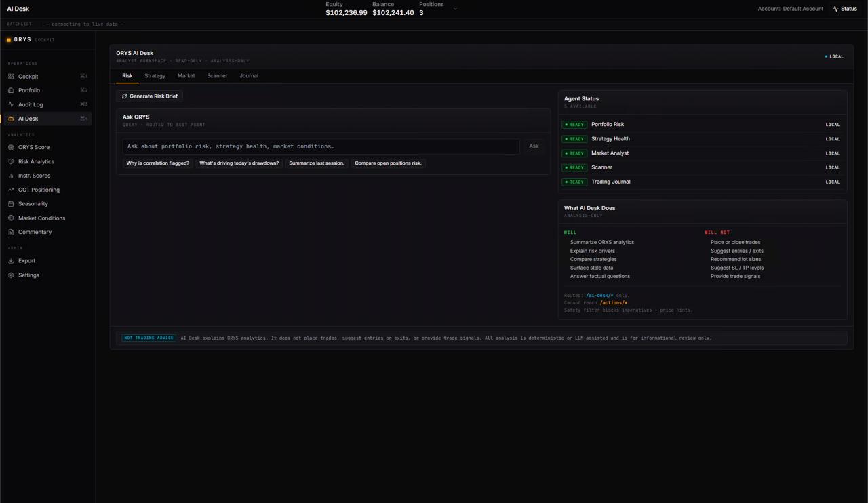The width and height of the screenshot is (868, 503).
Task: Expand the account summary chevron
Action: pyautogui.click(x=455, y=9)
